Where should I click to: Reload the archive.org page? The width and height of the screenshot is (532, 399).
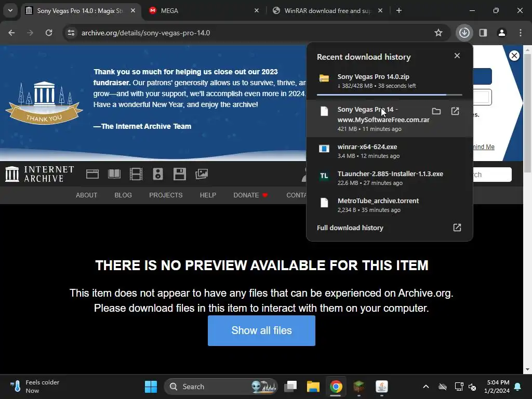click(49, 33)
